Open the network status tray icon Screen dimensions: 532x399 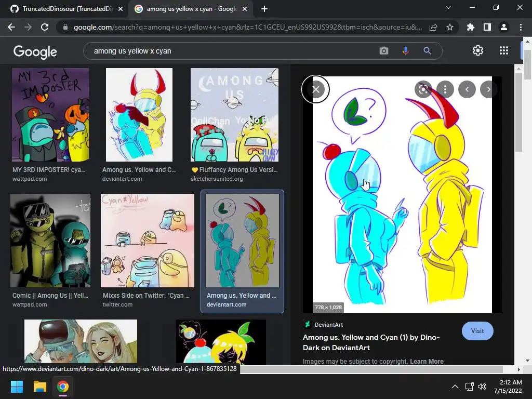pos(470,387)
